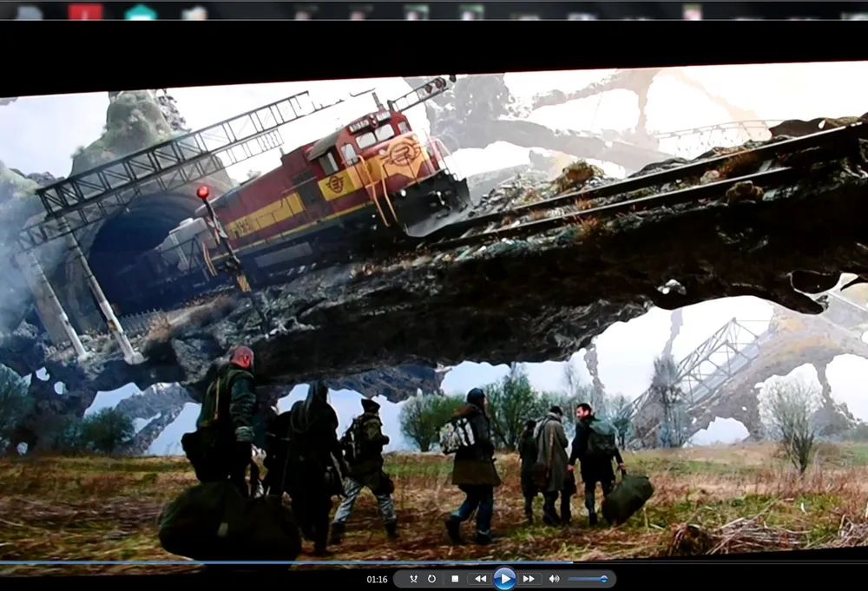This screenshot has width=868, height=591.
Task: Click the red signal light in the video
Action: (x=203, y=193)
